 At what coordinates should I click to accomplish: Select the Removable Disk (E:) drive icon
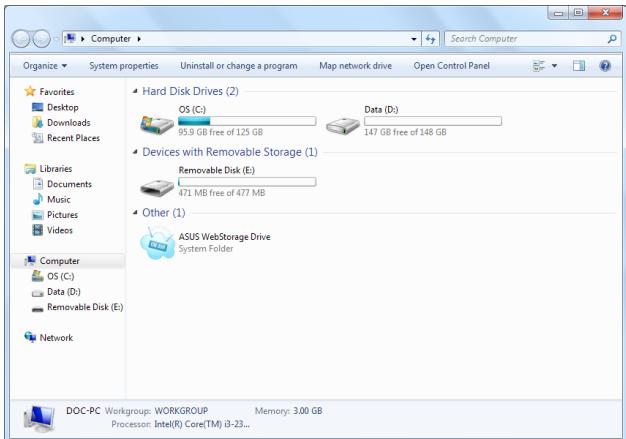pos(157,187)
